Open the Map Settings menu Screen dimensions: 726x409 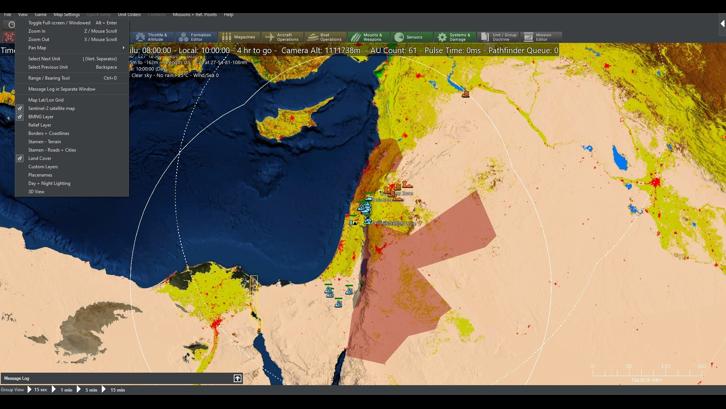[67, 15]
